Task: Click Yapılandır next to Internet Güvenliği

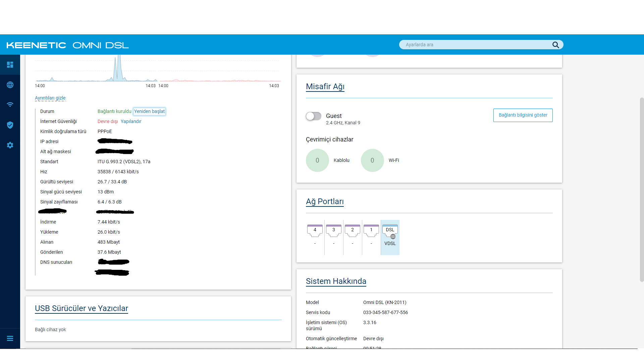Action: [131, 121]
